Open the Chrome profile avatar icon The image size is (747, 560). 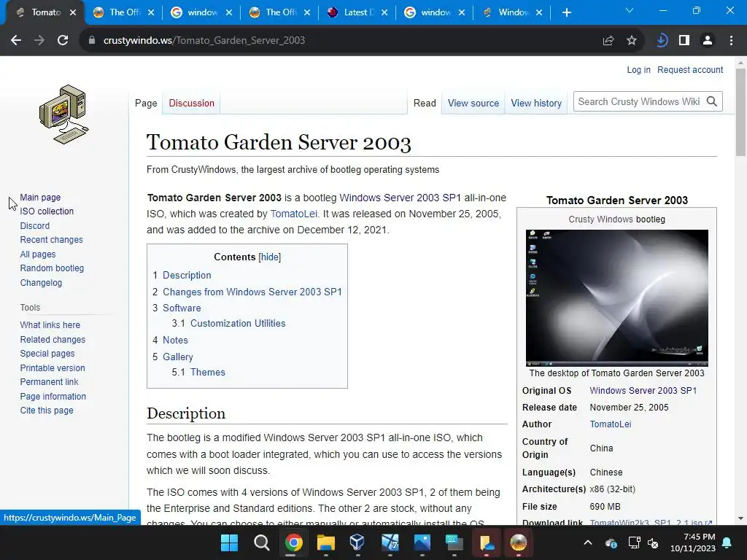(x=708, y=41)
